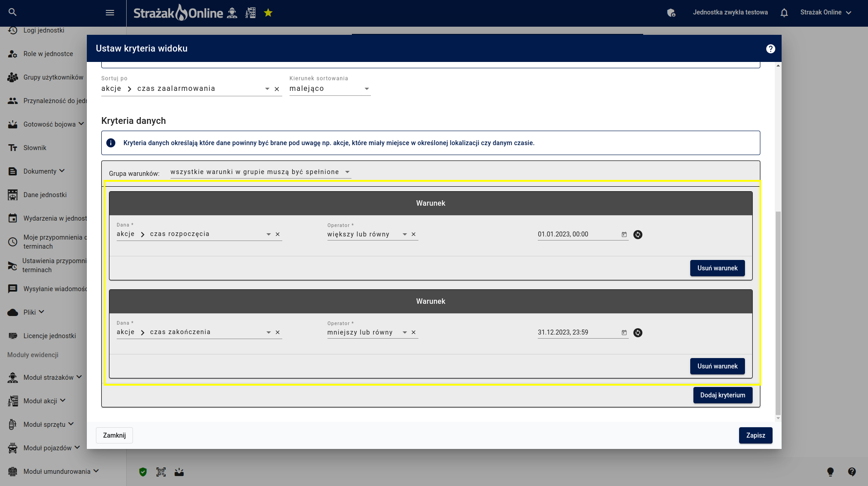The image size is (868, 486).
Task: Click the green shield icon in the bottom bar
Action: click(x=143, y=472)
